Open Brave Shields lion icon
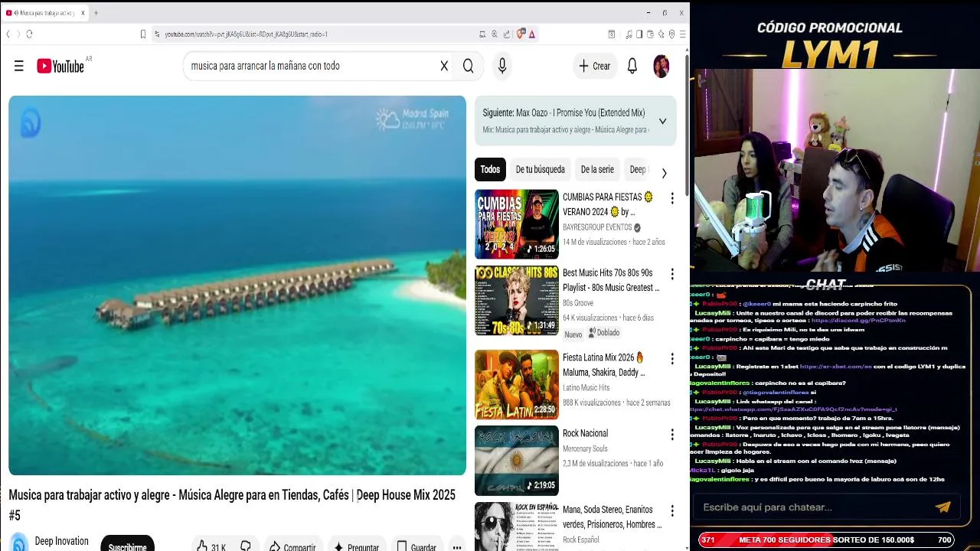Screen dimensions: 980x551 coord(521,34)
